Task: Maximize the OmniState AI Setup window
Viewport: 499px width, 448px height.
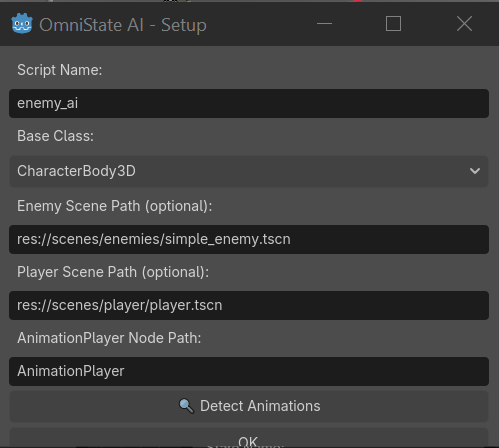Action: click(x=393, y=24)
